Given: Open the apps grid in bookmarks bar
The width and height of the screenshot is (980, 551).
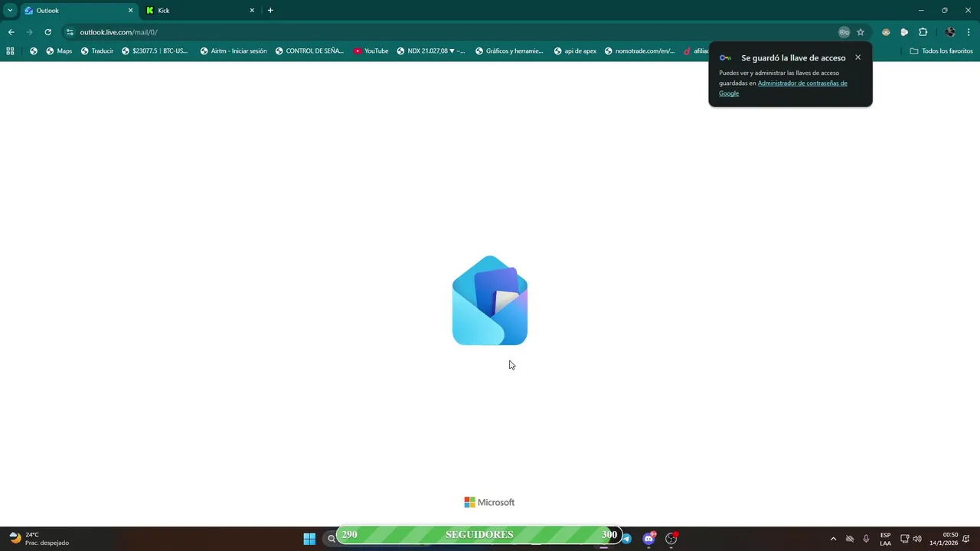Looking at the screenshot, I should point(10,51).
